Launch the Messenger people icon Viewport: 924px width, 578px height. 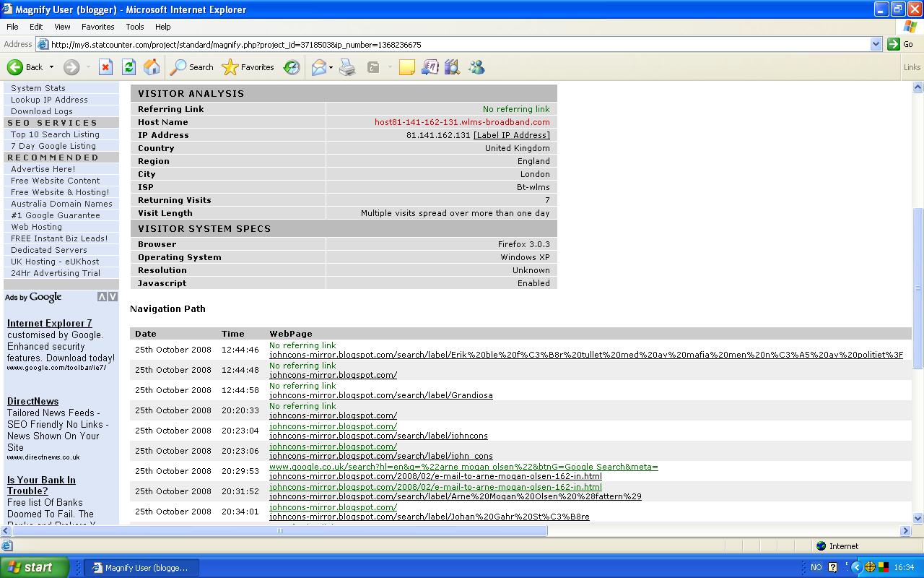476,67
